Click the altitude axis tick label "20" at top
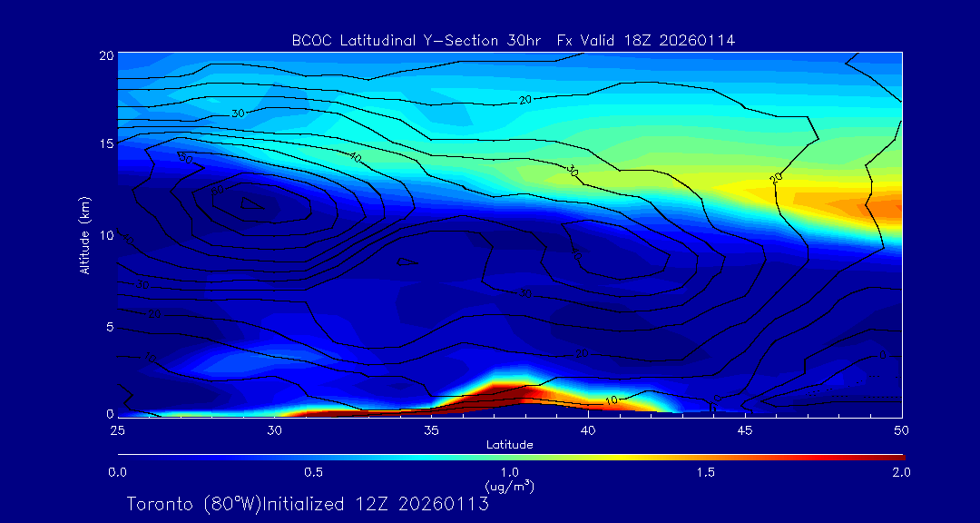The width and height of the screenshot is (980, 523). pos(105,55)
